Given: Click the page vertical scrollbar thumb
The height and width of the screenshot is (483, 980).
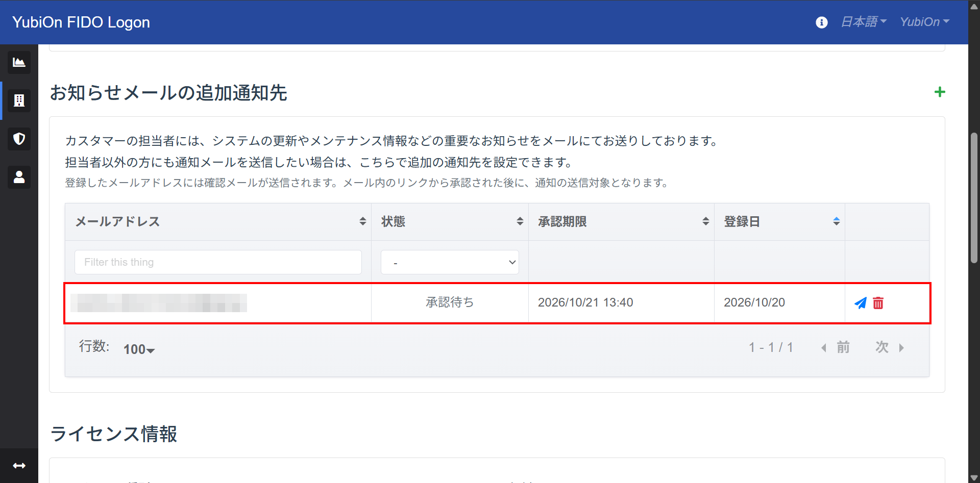Looking at the screenshot, I should 974,198.
